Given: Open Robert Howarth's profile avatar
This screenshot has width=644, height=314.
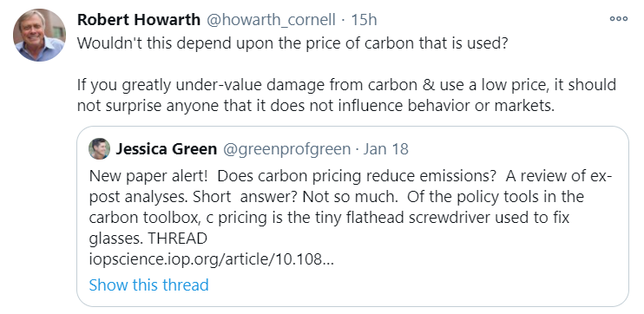Looking at the screenshot, I should pyautogui.click(x=39, y=35).
